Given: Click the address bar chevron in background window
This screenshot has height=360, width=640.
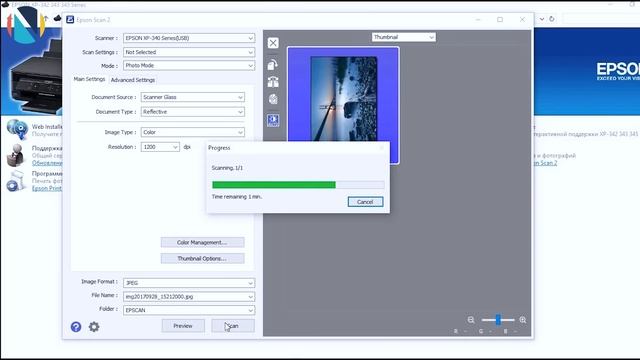Looking at the screenshot, I should [542, 19].
